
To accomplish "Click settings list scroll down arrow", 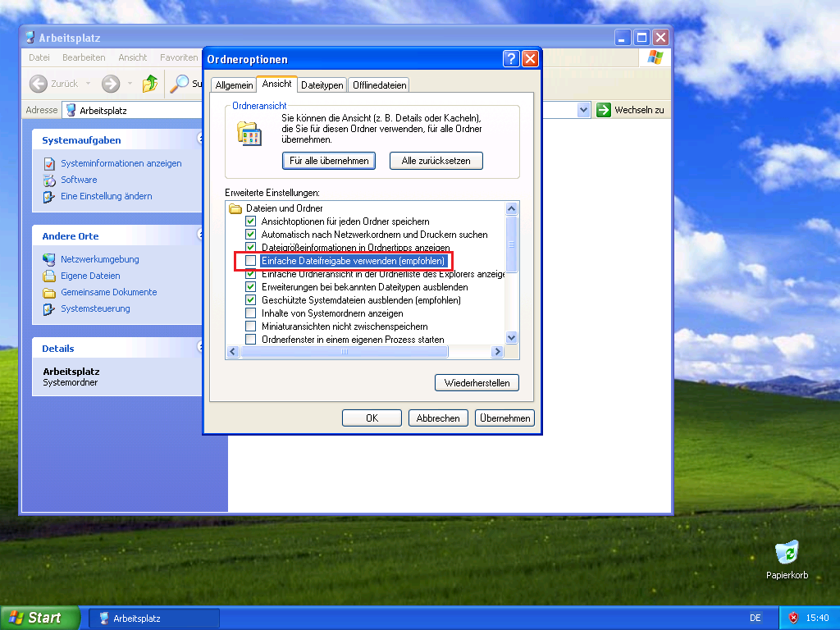I will [512, 337].
